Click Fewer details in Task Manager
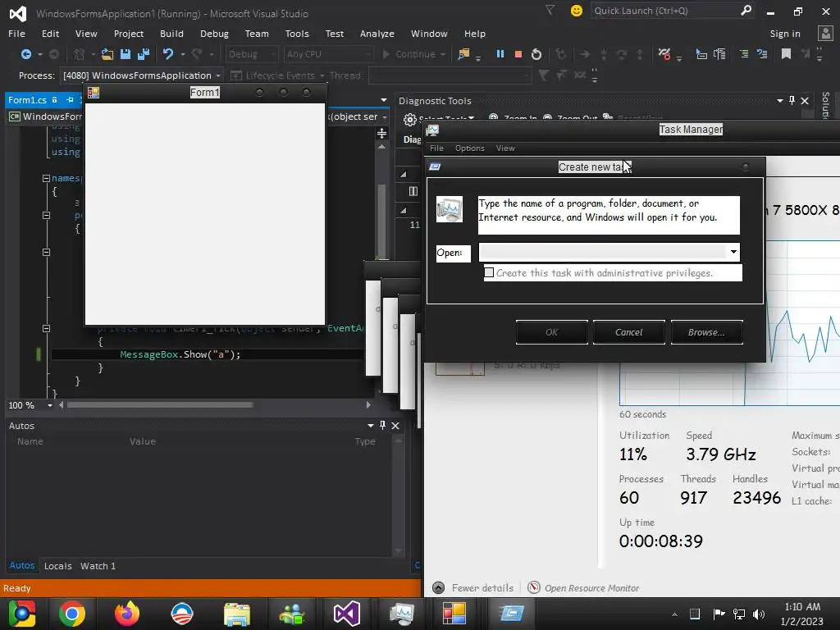Image resolution: width=840 pixels, height=630 pixels. pyautogui.click(x=473, y=587)
